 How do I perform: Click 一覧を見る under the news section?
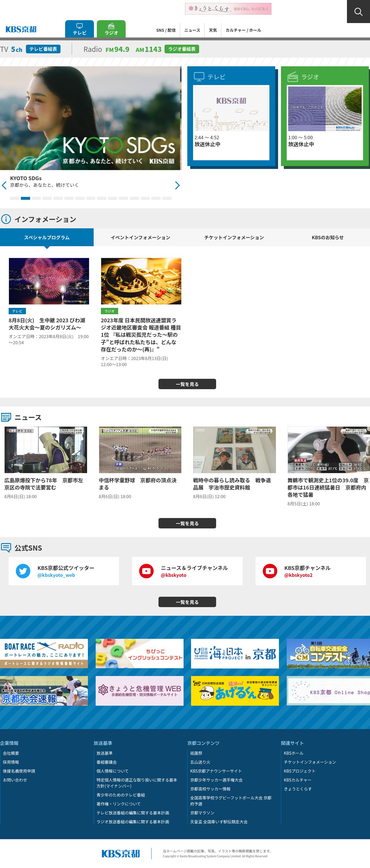(187, 523)
